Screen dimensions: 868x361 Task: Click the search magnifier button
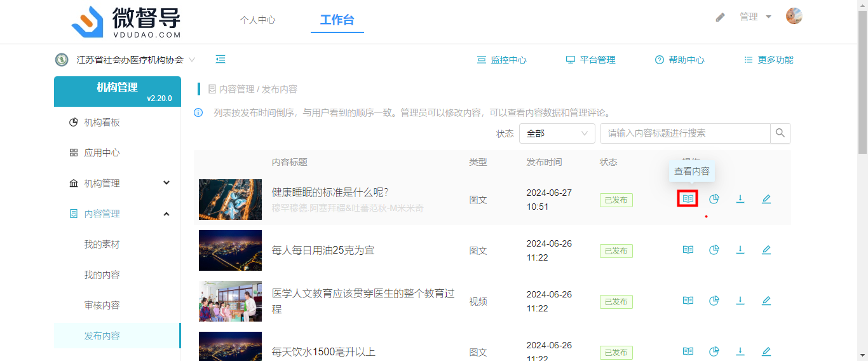780,133
